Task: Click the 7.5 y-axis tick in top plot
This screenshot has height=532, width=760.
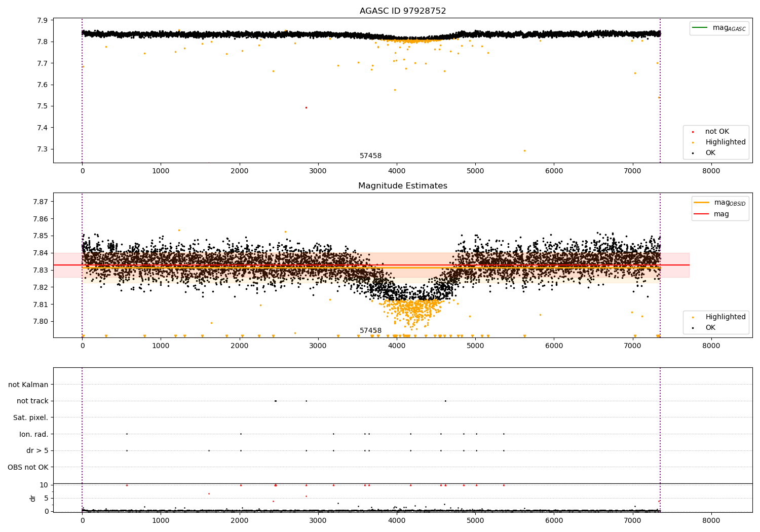Action: point(43,106)
